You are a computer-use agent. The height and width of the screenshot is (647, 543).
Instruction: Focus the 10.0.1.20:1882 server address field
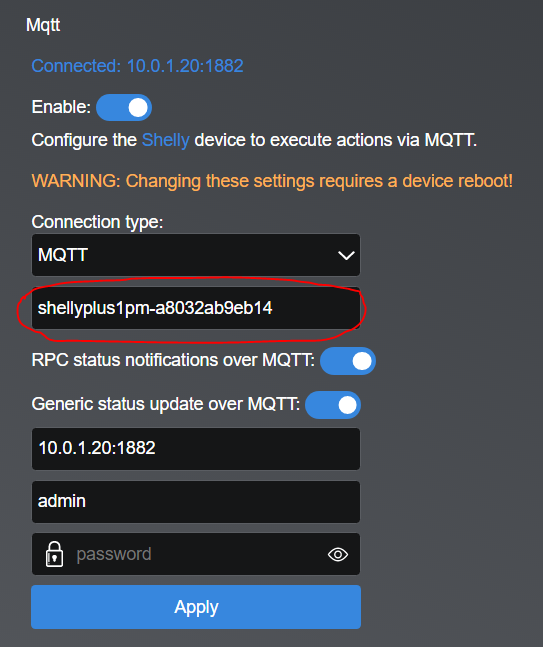click(196, 449)
